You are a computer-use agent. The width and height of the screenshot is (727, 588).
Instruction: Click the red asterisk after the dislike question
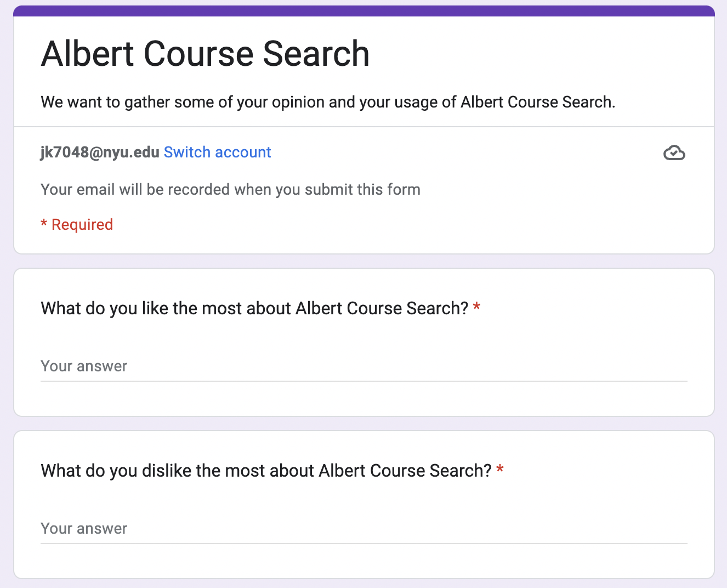(x=500, y=469)
